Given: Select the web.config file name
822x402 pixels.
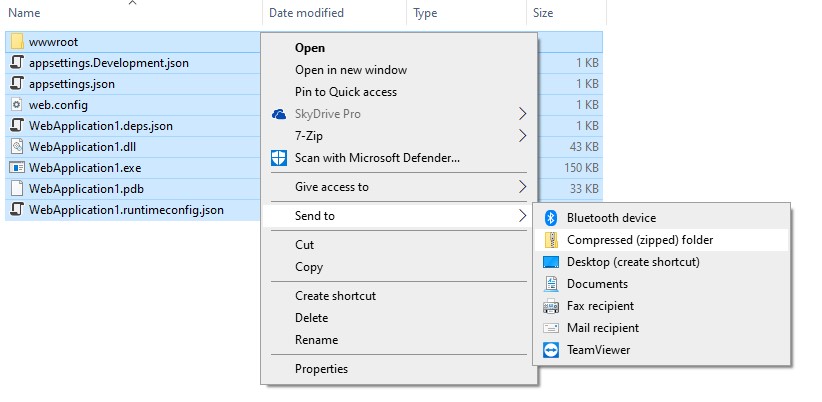Looking at the screenshot, I should pos(58,105).
